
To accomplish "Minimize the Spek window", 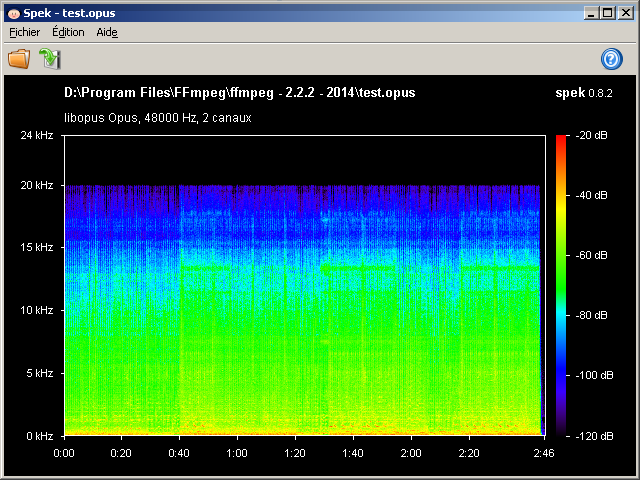I will [591, 13].
